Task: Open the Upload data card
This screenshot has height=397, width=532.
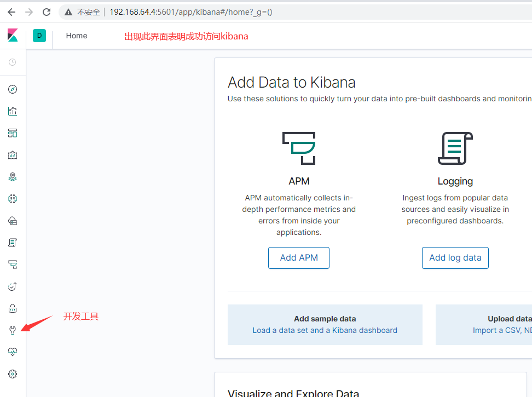Action: (484, 325)
